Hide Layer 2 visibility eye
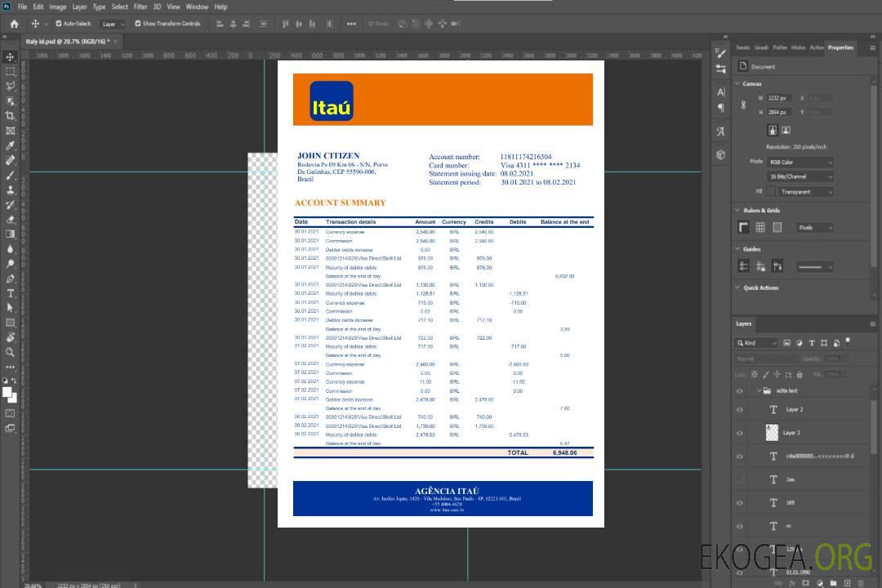Viewport: 882px width, 588px height. 740,410
